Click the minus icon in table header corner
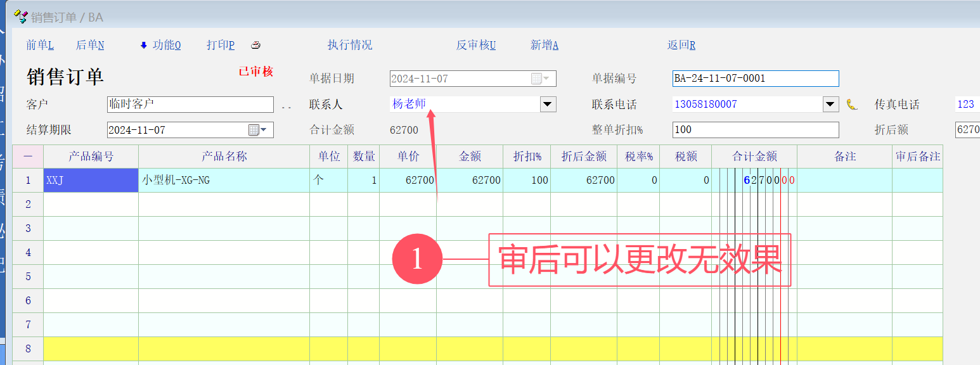 click(x=28, y=157)
